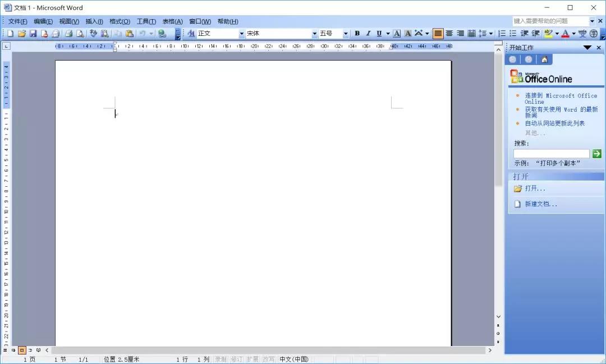The image size is (606, 364).
Task: Create a new blank document
Action: click(10, 33)
